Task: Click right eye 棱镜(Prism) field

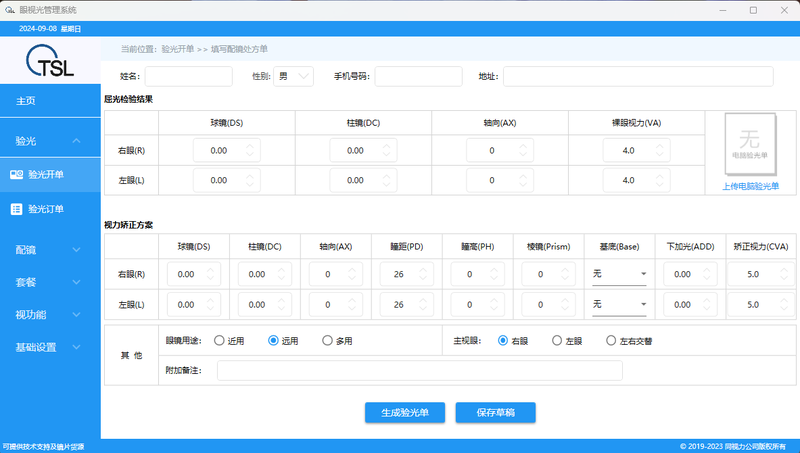Action: coord(548,274)
